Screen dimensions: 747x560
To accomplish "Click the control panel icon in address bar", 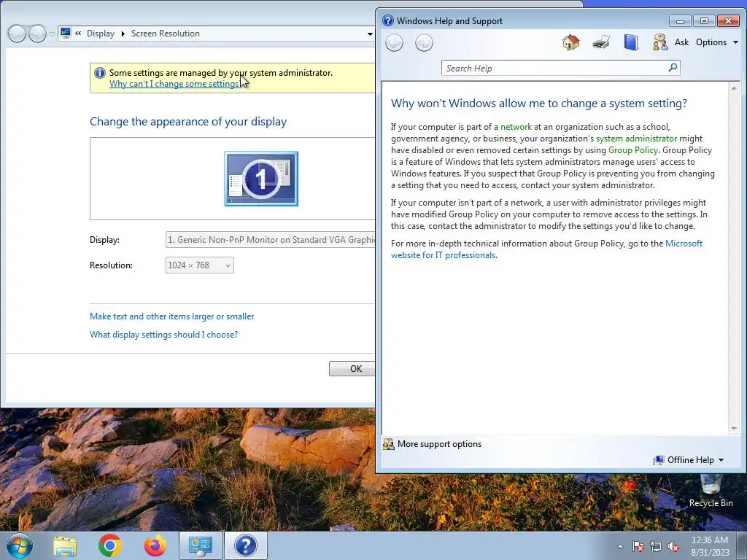I will [66, 34].
